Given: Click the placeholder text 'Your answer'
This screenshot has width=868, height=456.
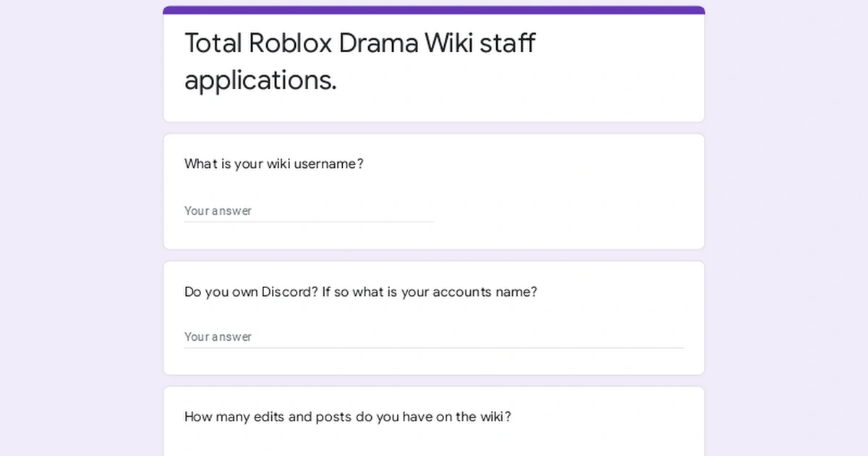Looking at the screenshot, I should click(218, 211).
